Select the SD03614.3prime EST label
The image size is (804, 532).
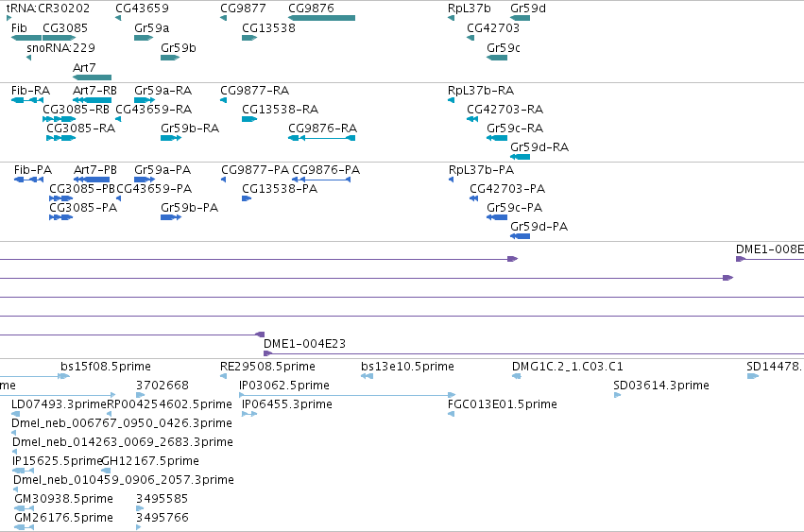661,386
